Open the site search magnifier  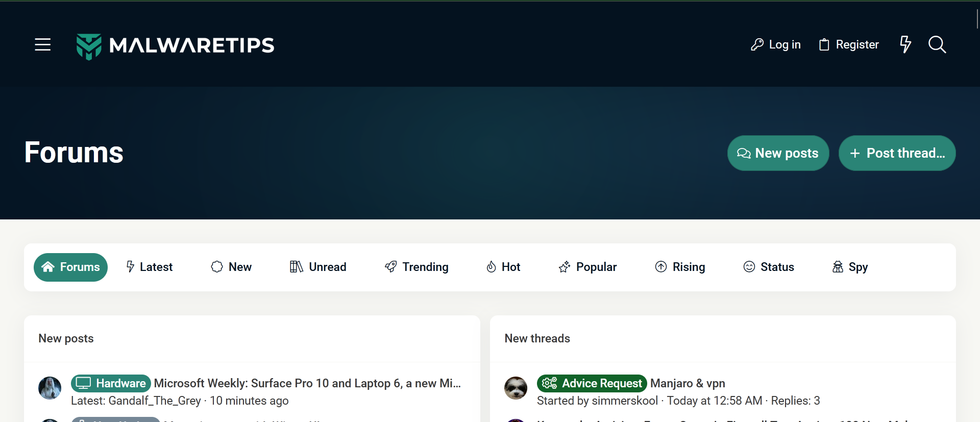pos(937,45)
